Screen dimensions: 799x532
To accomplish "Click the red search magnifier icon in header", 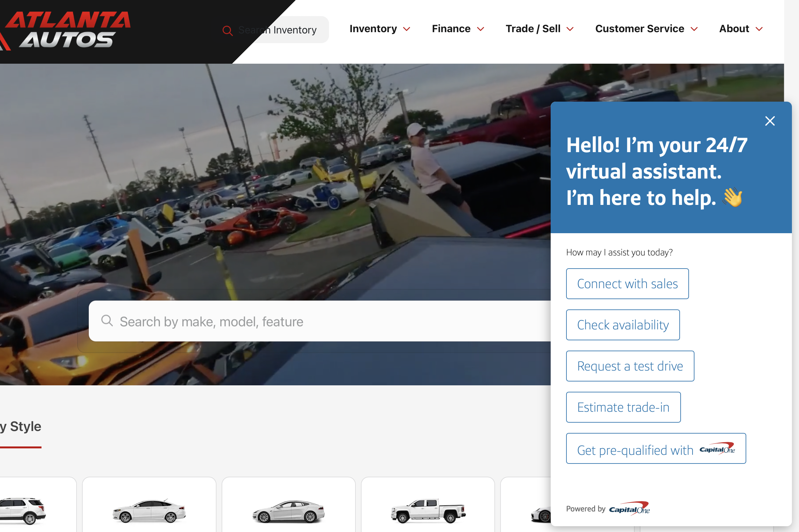I will [x=227, y=31].
